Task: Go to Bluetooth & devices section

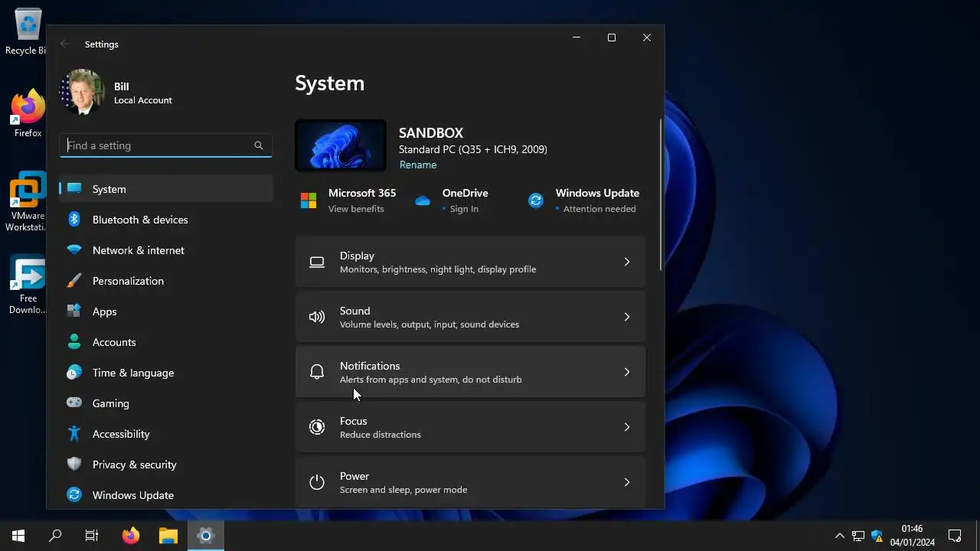Action: (x=165, y=220)
